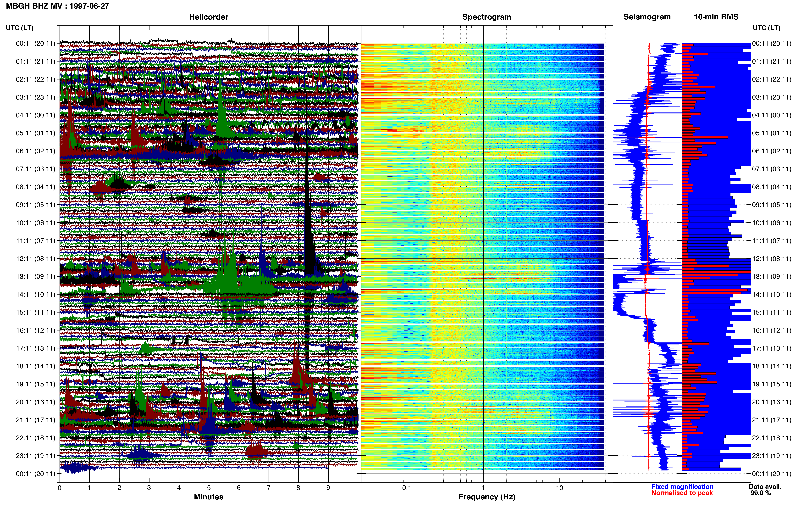Click the red 'Normalised to peak' legend text
Image resolution: width=812 pixels, height=508 pixels.
click(x=682, y=493)
